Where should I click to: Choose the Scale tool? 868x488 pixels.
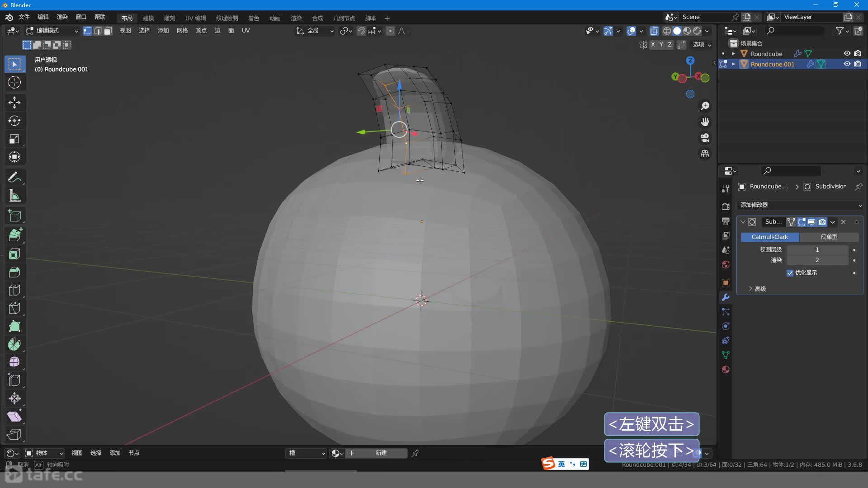[14, 139]
